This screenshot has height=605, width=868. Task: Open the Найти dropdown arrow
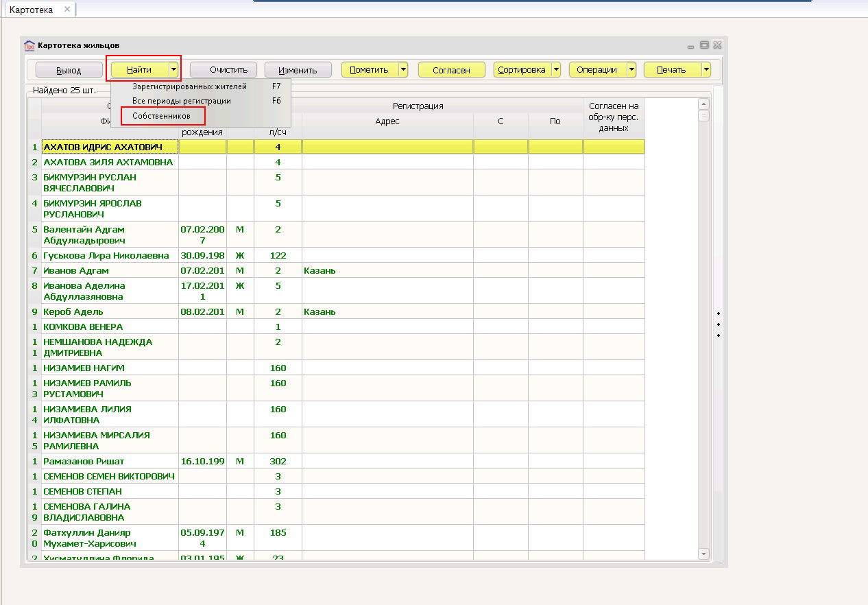tap(174, 70)
